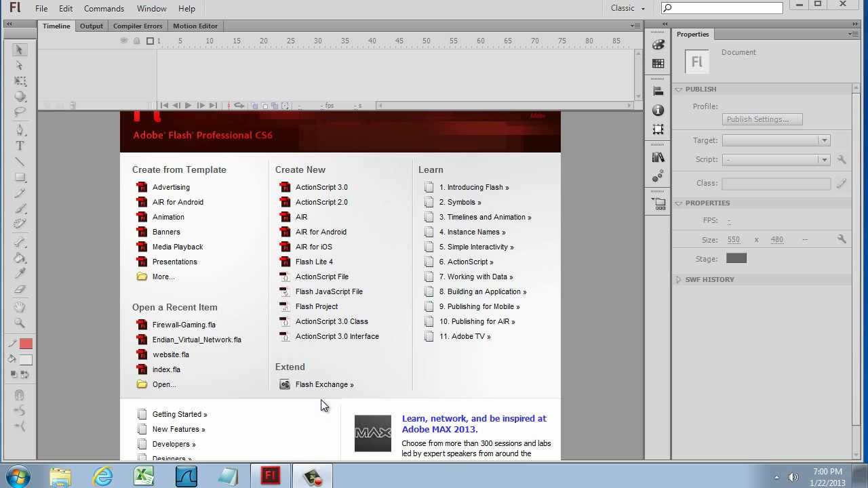Select the Hand tool
This screenshot has width=868, height=488.
coord(20,307)
